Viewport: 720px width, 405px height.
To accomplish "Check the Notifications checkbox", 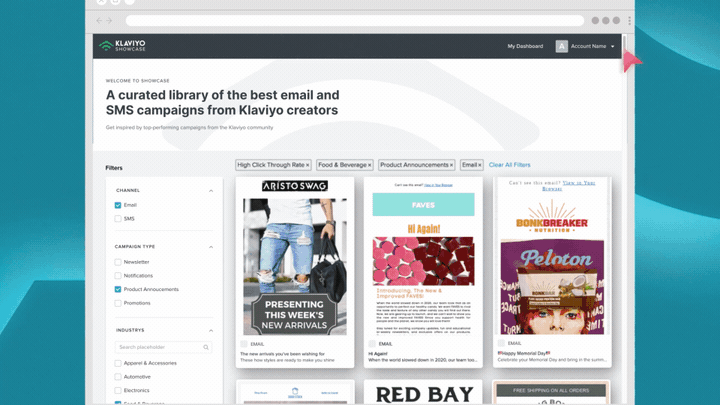I will 118,276.
